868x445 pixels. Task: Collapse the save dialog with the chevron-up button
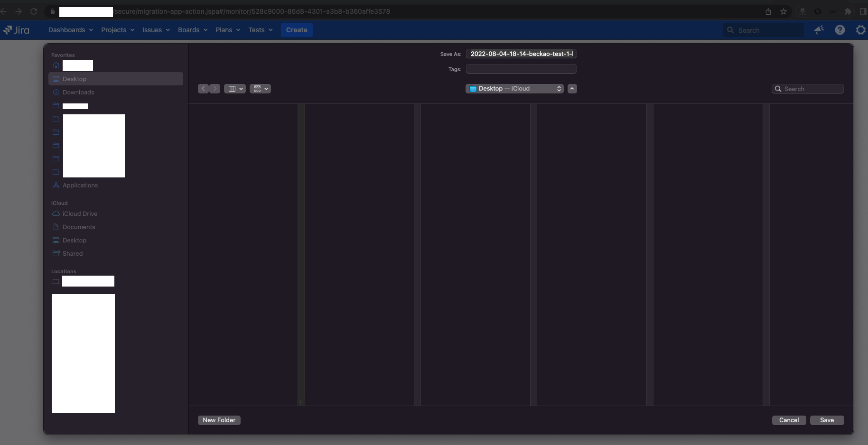(572, 89)
